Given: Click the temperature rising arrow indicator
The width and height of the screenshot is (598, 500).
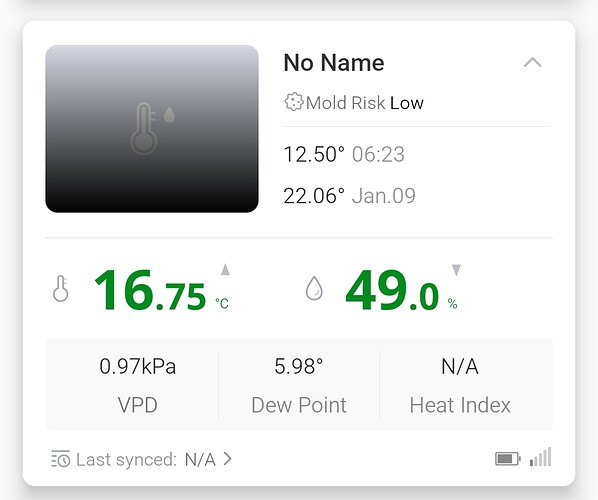Looking at the screenshot, I should (x=225, y=270).
